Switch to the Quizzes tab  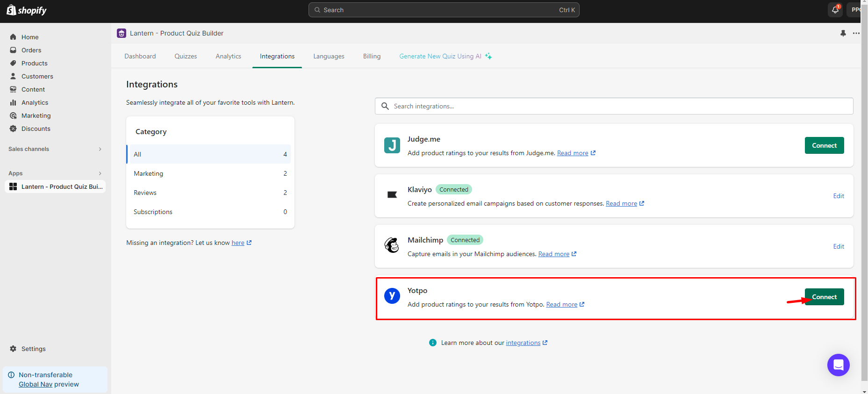186,56
